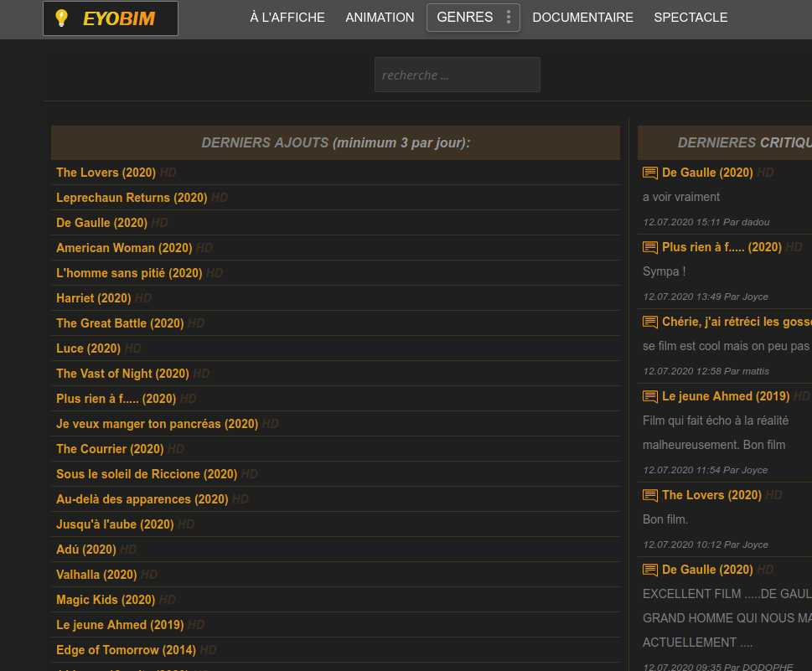This screenshot has height=671, width=812.
Task: Open Luce (2020)
Action: [x=88, y=348]
